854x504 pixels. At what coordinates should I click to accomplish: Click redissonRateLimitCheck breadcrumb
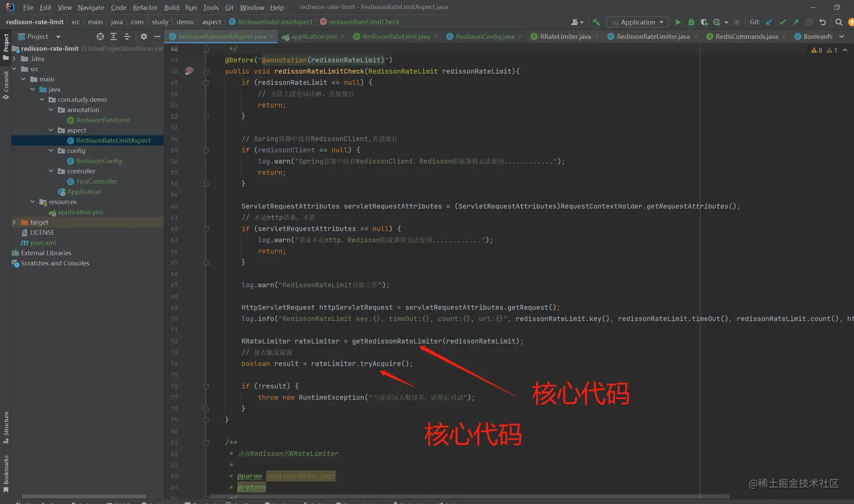(x=364, y=22)
